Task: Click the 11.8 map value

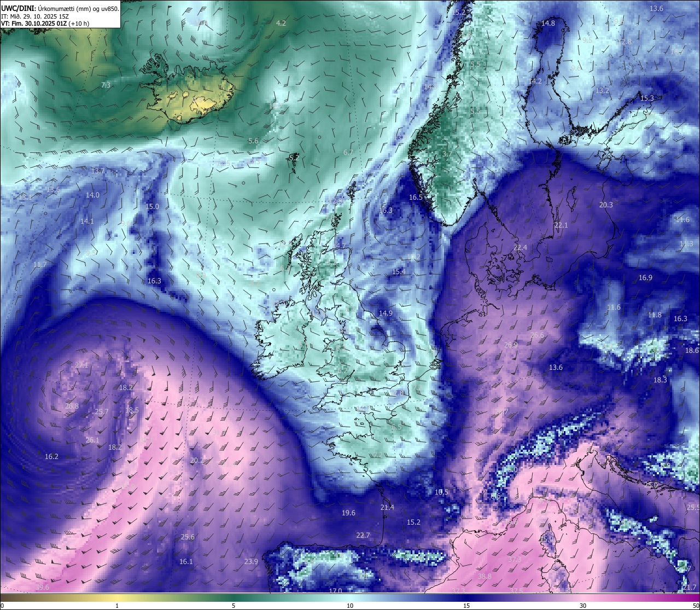Action: tap(655, 315)
